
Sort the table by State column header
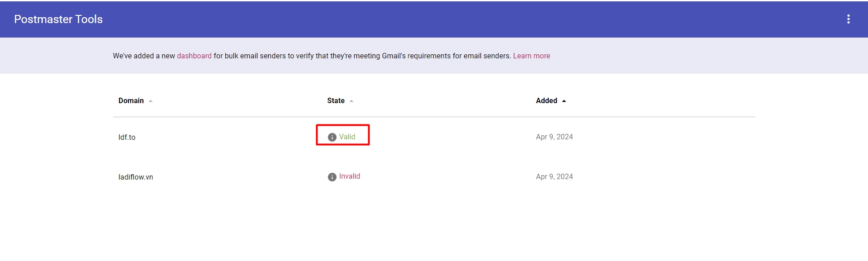pyautogui.click(x=336, y=100)
